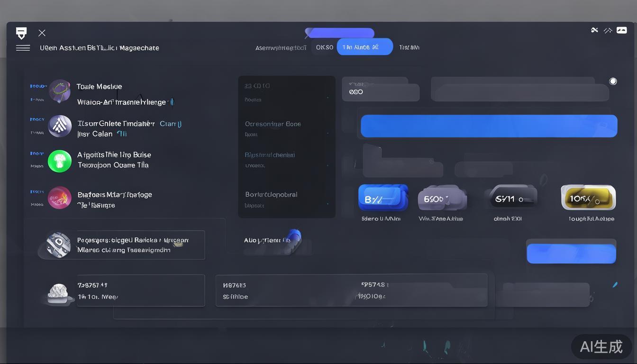Switch to the OKSO tab

(x=324, y=47)
